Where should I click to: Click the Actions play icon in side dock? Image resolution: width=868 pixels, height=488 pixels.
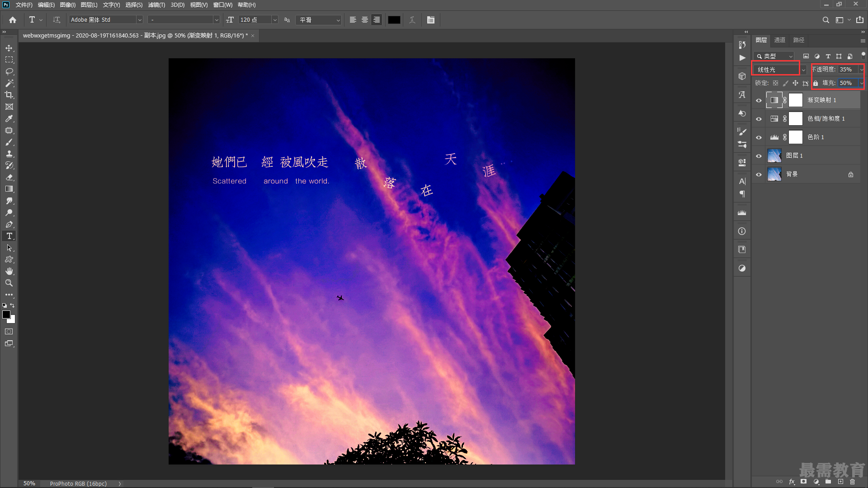[x=742, y=58]
